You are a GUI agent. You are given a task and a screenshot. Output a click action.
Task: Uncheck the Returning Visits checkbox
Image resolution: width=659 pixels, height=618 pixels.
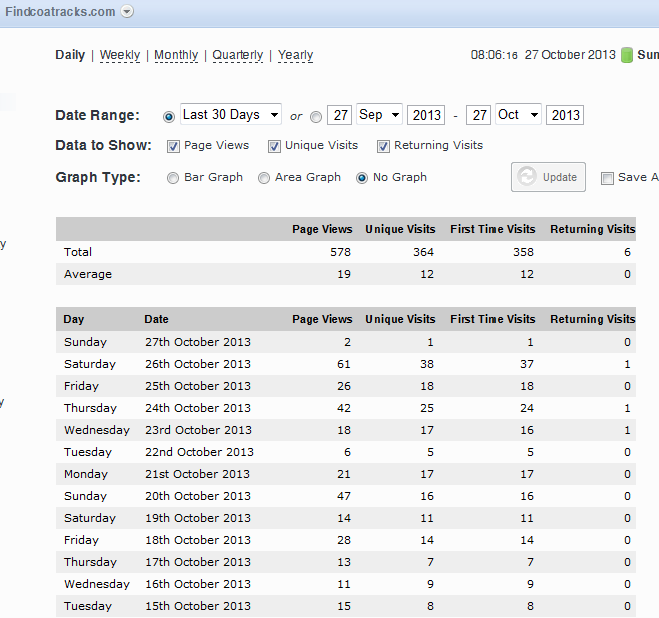383,146
